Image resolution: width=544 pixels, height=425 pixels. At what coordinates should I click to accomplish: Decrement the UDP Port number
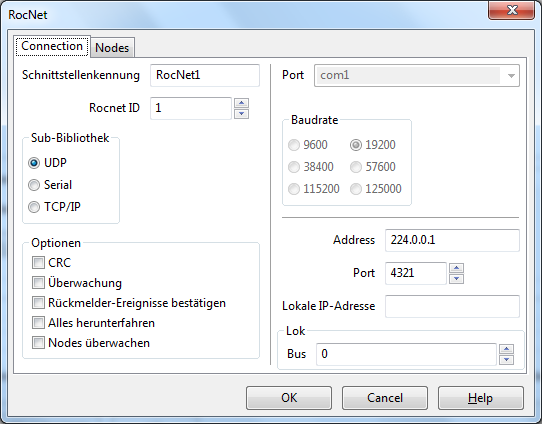pyautogui.click(x=457, y=279)
